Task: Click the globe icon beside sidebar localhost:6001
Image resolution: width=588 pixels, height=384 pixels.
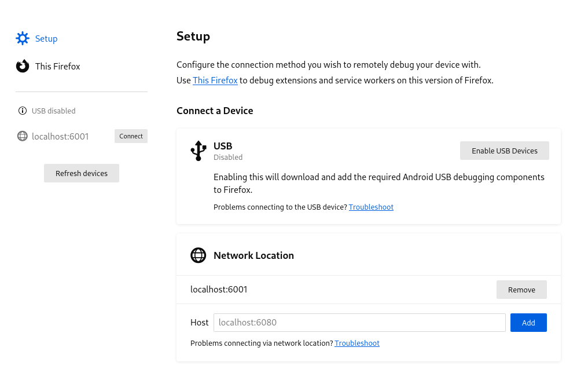Action: pyautogui.click(x=23, y=136)
